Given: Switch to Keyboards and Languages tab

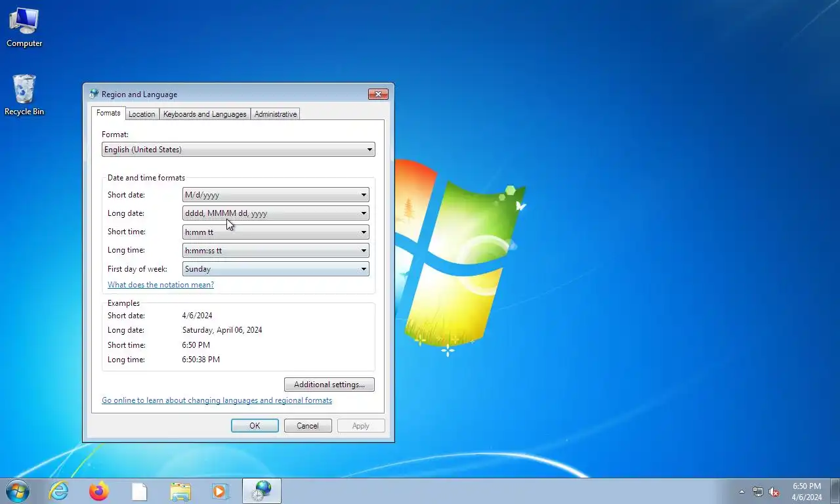Looking at the screenshot, I should pyautogui.click(x=205, y=114).
